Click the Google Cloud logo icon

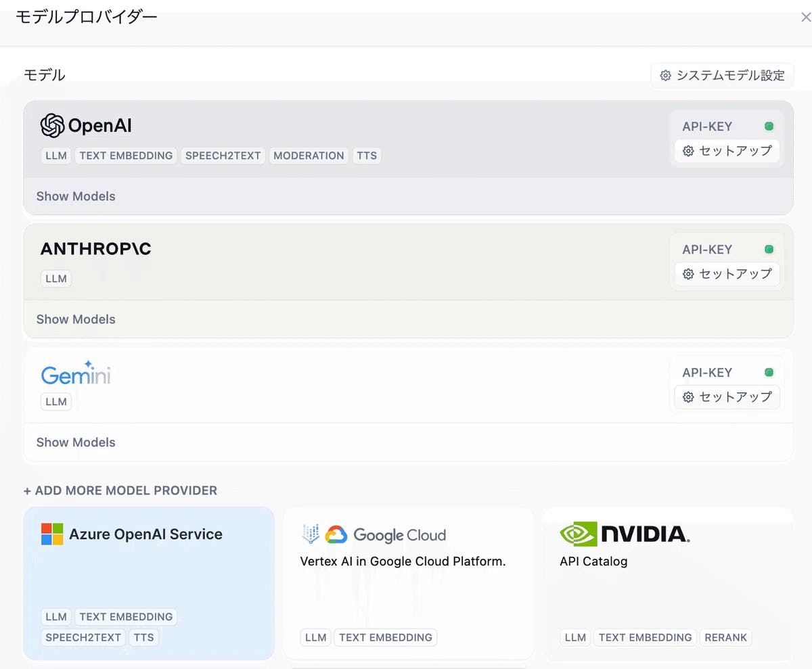coord(336,535)
